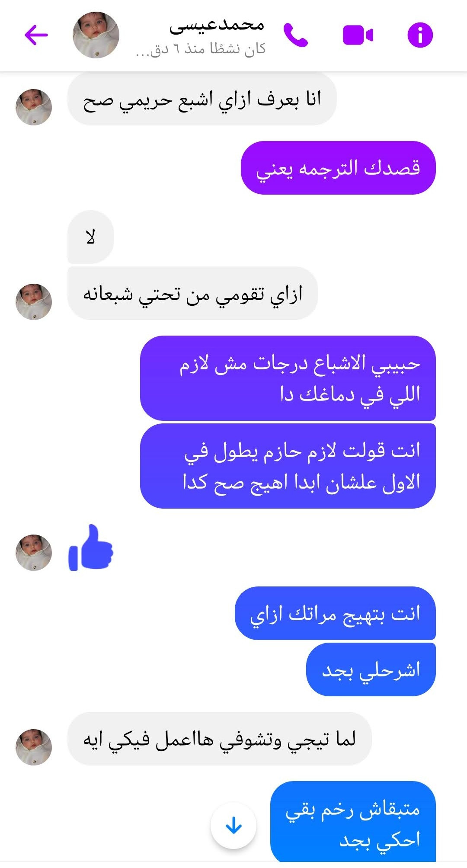Select the bottom blue message متبقاش رخم بقي
Screen dimensions: 467x868
(x=353, y=822)
